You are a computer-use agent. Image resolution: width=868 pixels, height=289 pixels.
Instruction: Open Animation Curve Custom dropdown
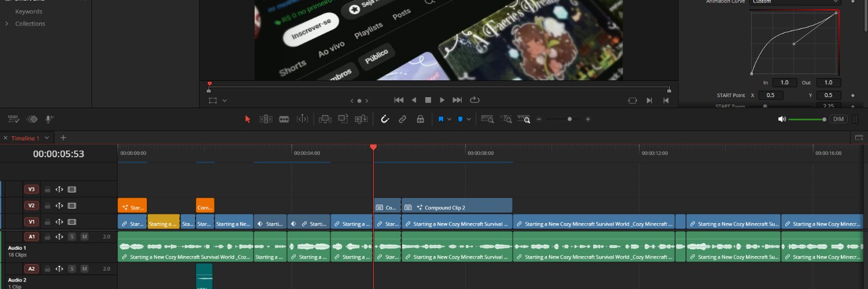tap(794, 2)
